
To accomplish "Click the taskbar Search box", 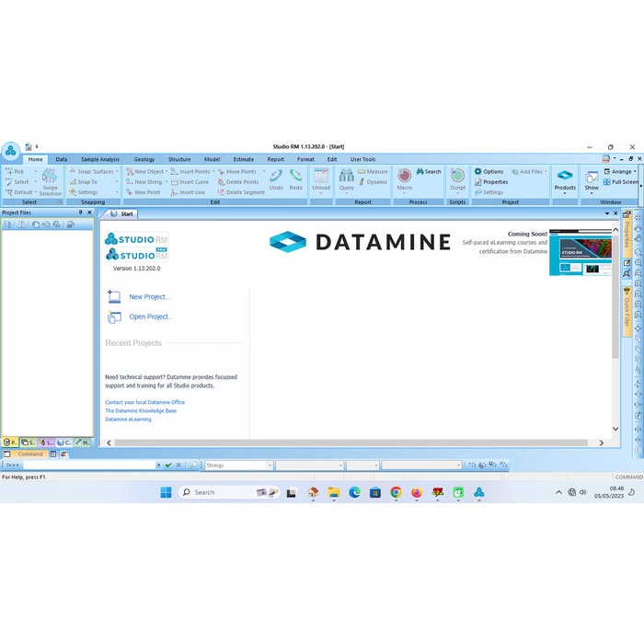I will (x=229, y=492).
